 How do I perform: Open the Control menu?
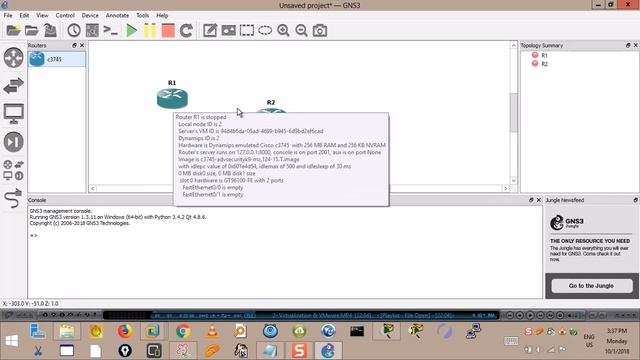click(x=65, y=15)
